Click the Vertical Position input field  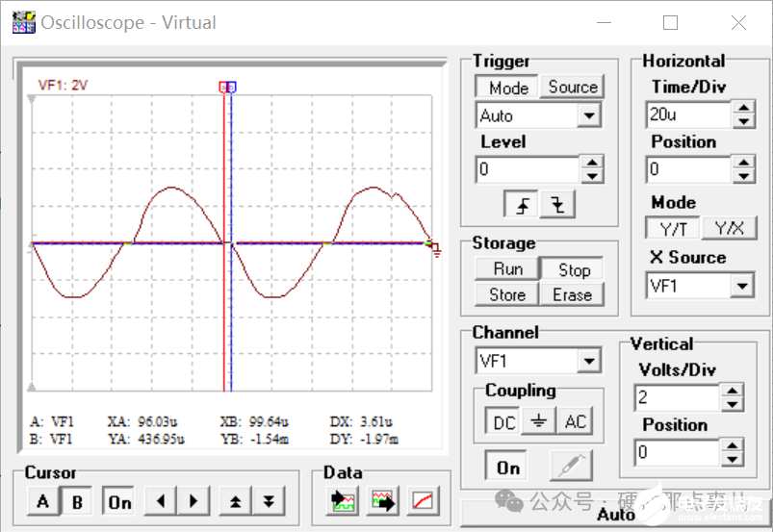[x=678, y=453]
